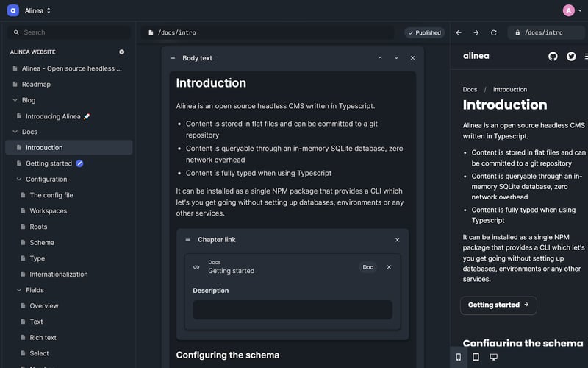Add new entry to Alinea Website

(x=121, y=52)
